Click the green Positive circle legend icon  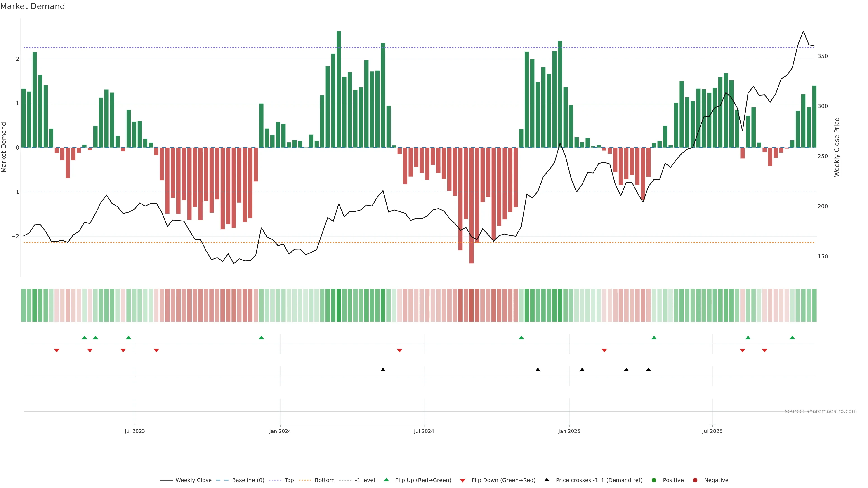point(654,480)
